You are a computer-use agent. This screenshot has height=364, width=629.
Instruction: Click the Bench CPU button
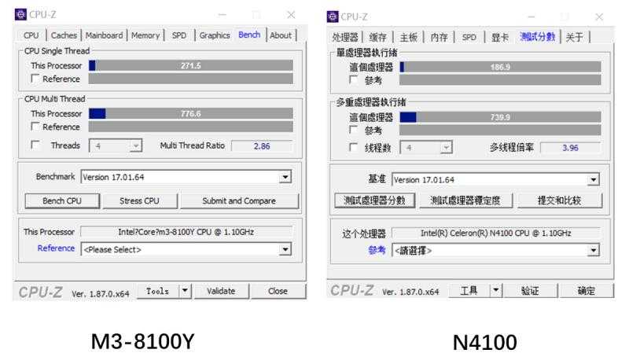tap(62, 200)
